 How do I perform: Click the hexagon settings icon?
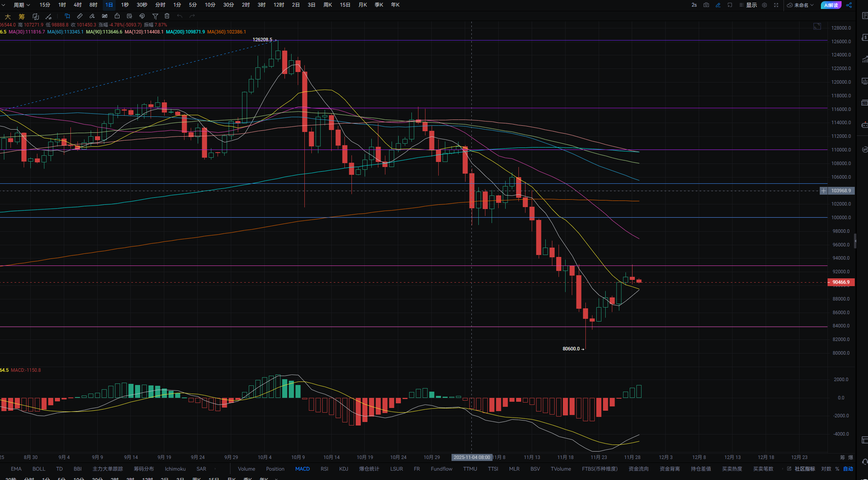click(x=764, y=5)
